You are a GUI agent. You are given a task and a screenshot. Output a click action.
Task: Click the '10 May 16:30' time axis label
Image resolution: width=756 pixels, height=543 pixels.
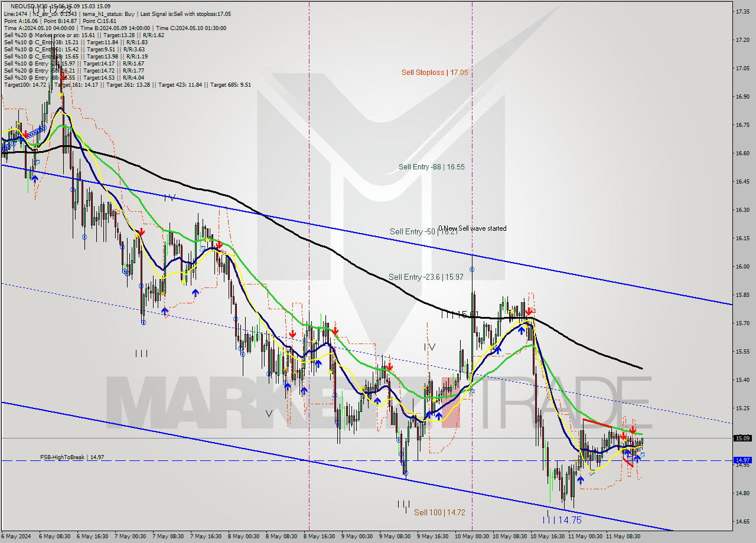pos(548,537)
